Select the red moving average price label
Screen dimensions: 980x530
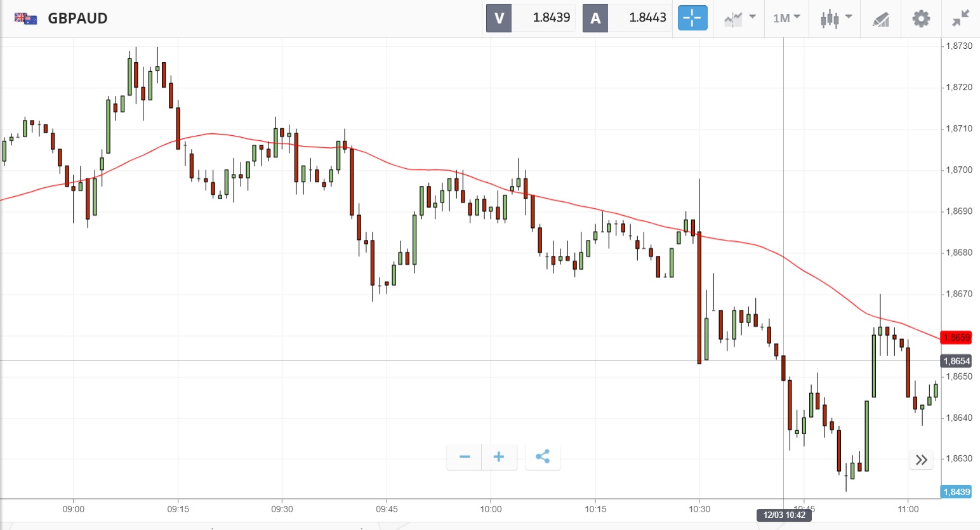[957, 338]
